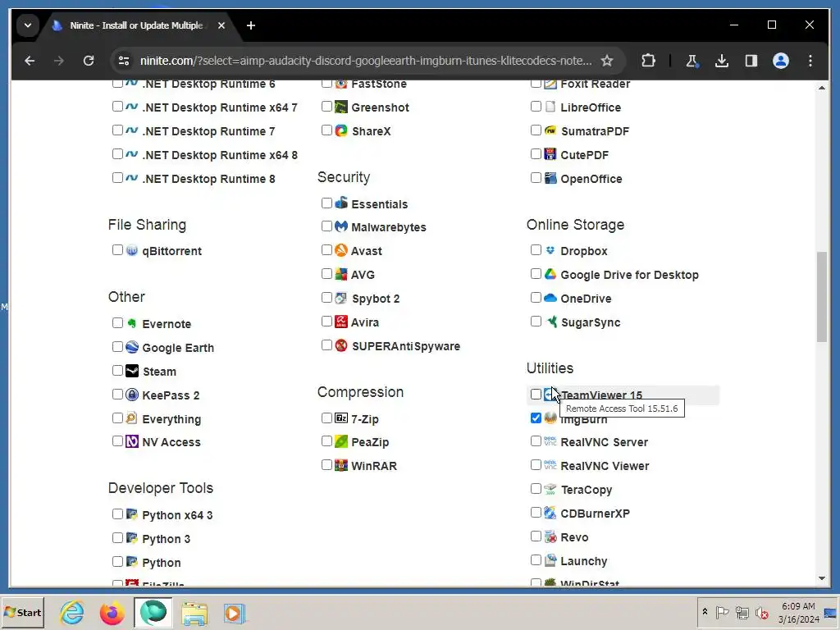The width and height of the screenshot is (840, 630).
Task: Click the Avast orange icon
Action: point(341,250)
